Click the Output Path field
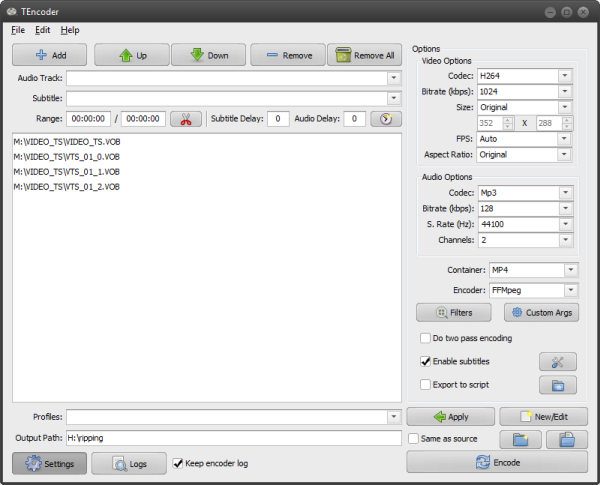Image resolution: width=600 pixels, height=485 pixels. coord(234,438)
